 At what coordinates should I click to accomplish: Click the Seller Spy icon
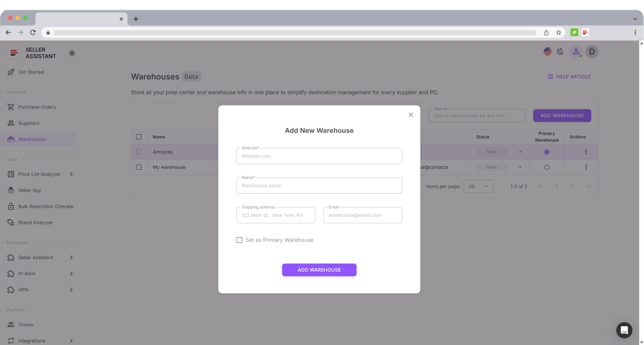pos(11,190)
